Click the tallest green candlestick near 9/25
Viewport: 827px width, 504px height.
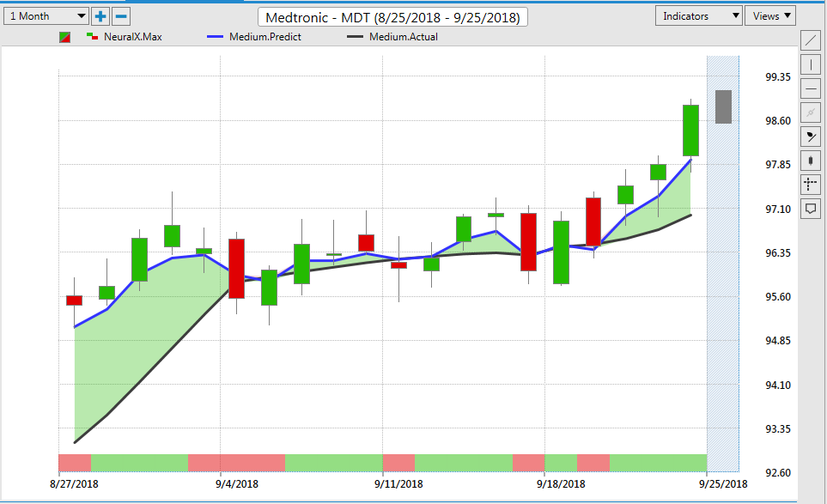click(x=691, y=131)
